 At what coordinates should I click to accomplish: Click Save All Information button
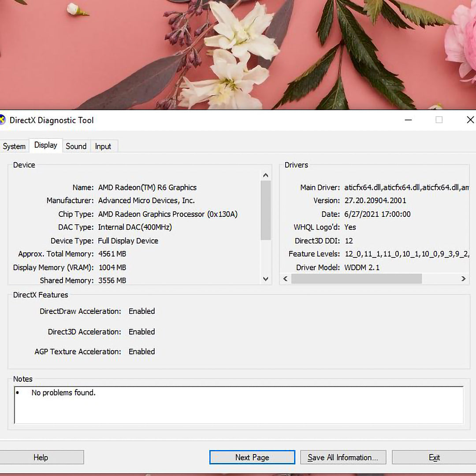pos(343,457)
